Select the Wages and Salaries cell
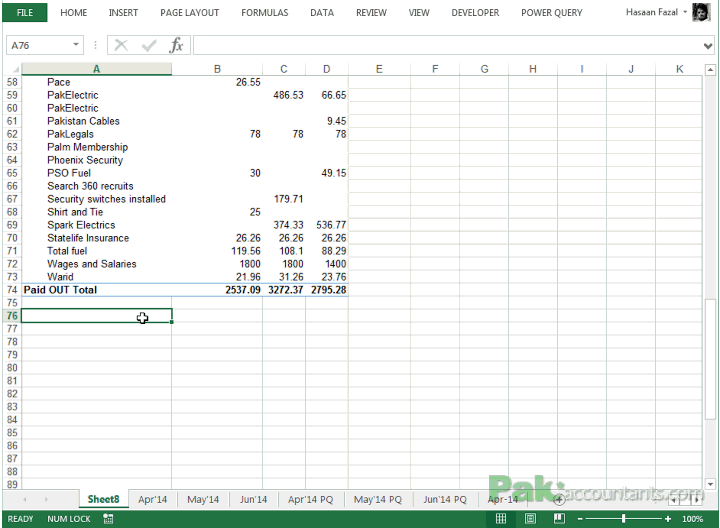Screen dimensions: 720x528 pos(96,264)
